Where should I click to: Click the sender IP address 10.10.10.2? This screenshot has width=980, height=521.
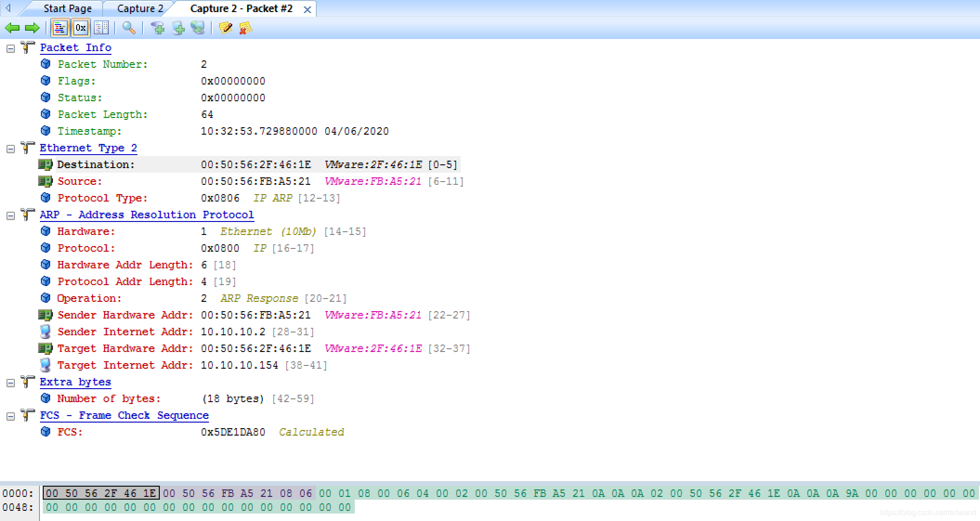point(233,332)
